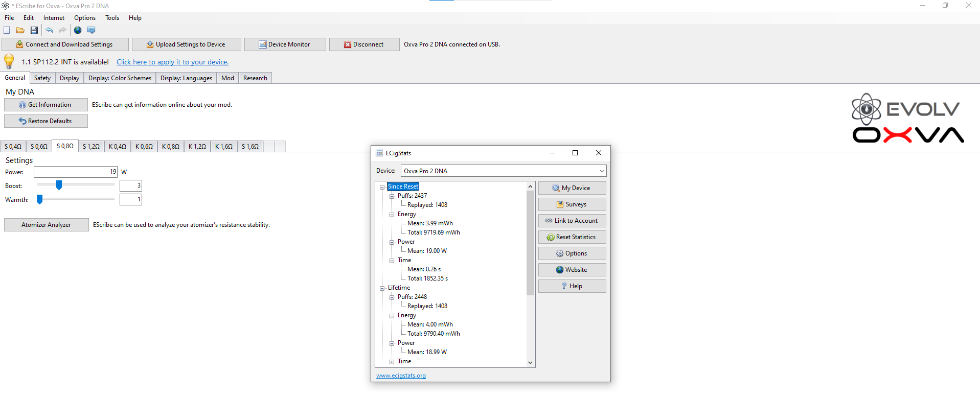Select Total: 9719.69 mWh tree row
The width and height of the screenshot is (980, 397).
[434, 232]
